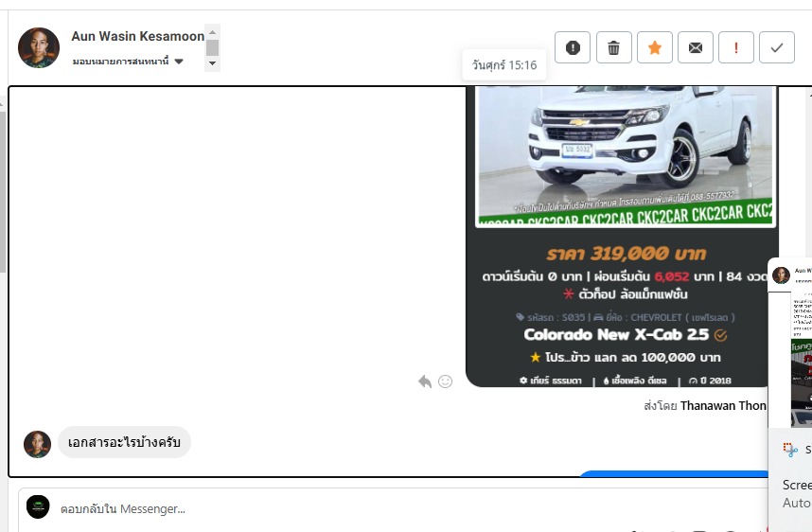Open the white Chevrolet Colorado photo

625,157
